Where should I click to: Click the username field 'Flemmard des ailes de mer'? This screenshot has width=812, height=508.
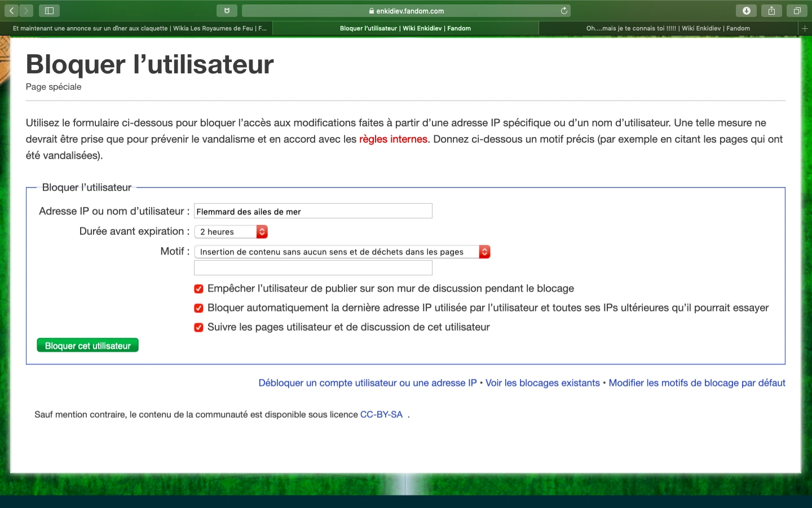coord(313,211)
